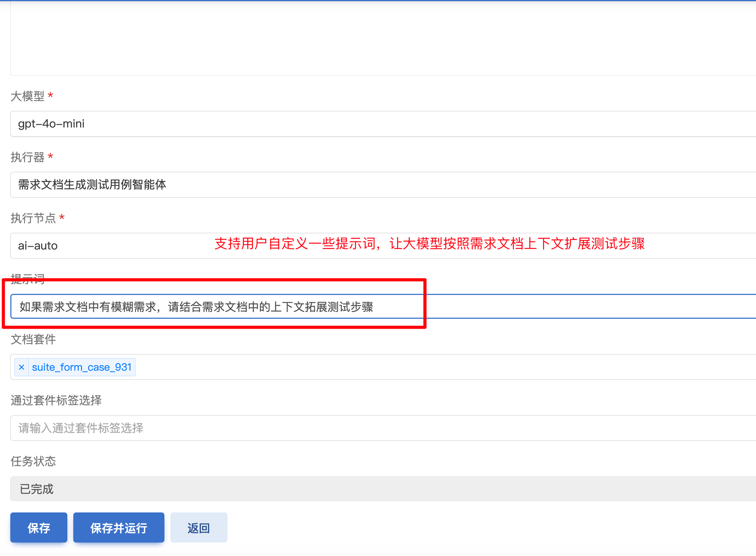Click the 返回 button
756x556 pixels.
click(199, 527)
